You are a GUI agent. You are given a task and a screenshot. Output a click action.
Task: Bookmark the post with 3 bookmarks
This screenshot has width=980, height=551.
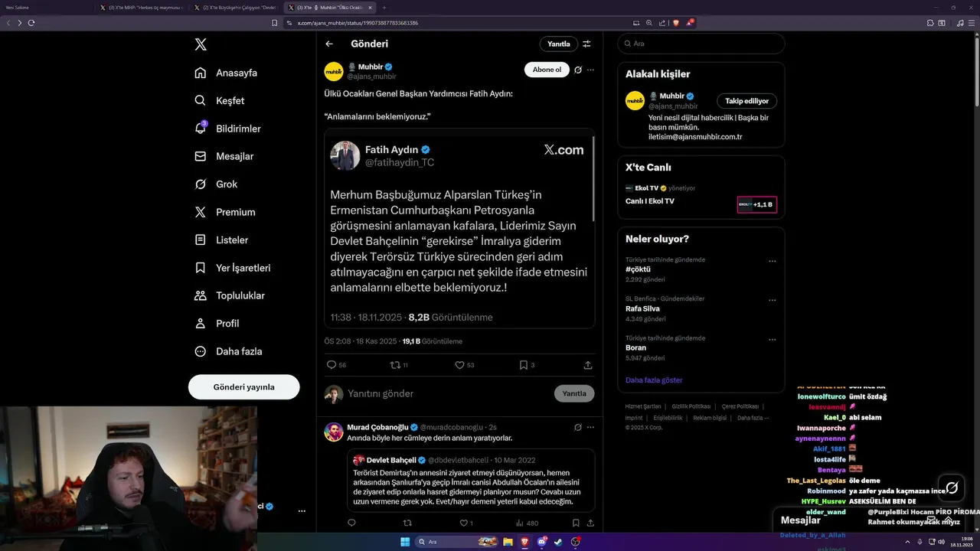[x=523, y=365]
